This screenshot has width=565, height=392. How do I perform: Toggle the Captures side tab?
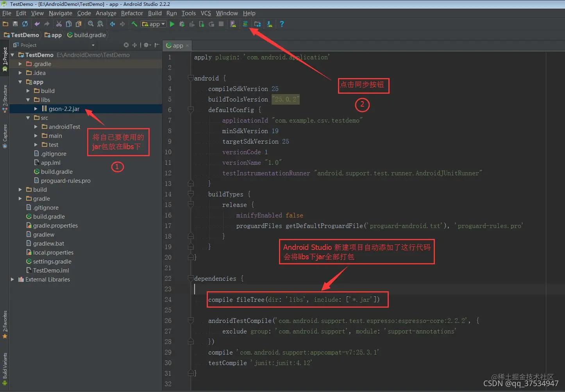(5, 136)
